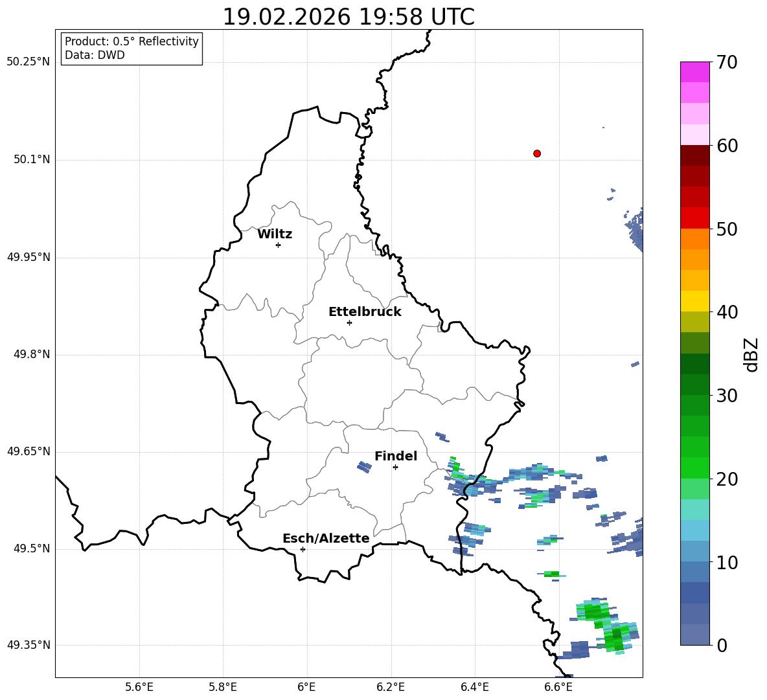Click the Findel city label
The height and width of the screenshot is (700, 767).
396,456
